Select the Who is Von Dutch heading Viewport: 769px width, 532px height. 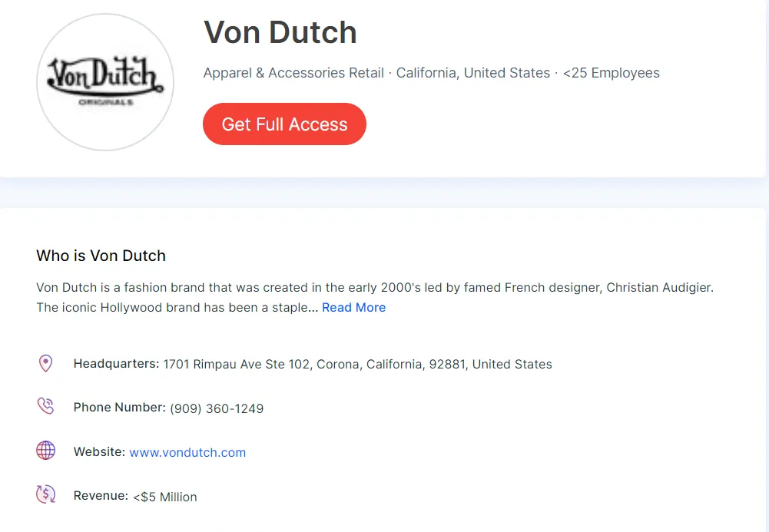tap(101, 256)
